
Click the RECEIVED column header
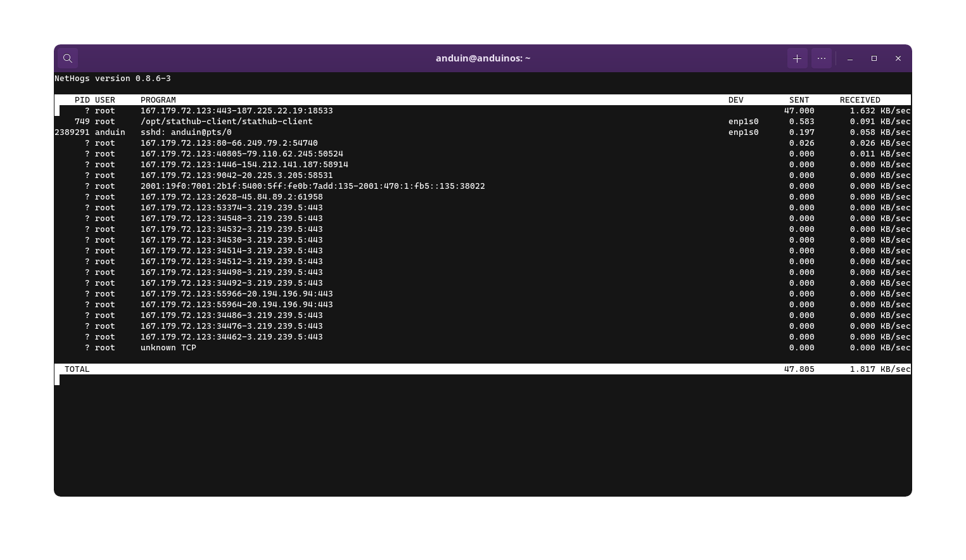pyautogui.click(x=860, y=100)
